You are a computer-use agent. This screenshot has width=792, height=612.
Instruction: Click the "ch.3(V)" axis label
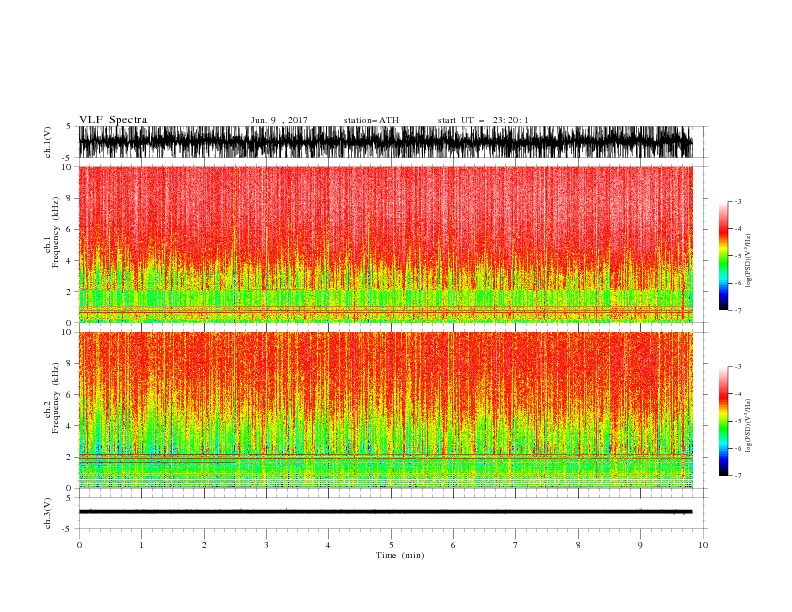pos(48,513)
